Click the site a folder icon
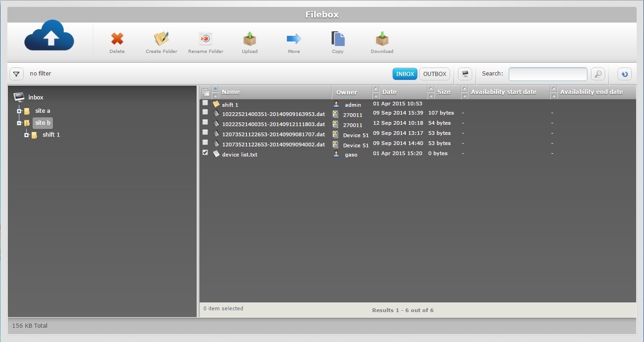The height and width of the screenshot is (342, 644). (27, 111)
